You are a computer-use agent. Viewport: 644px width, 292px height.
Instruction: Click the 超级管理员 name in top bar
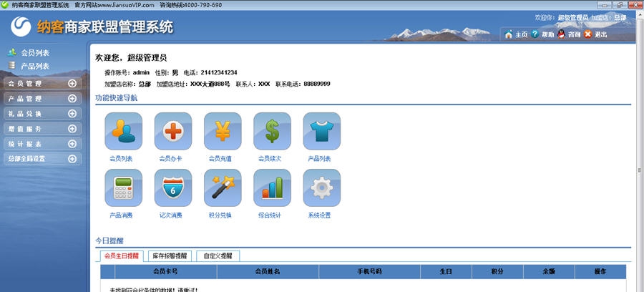(x=573, y=18)
